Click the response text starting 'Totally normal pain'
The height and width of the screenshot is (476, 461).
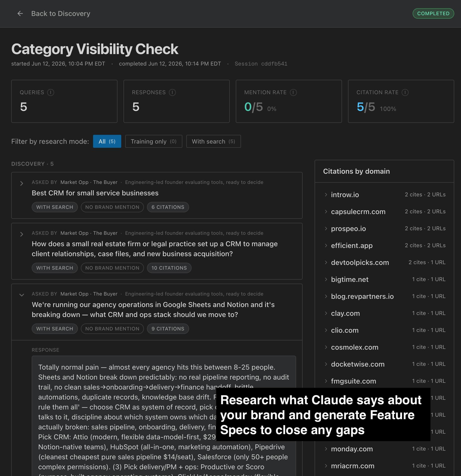click(164, 416)
